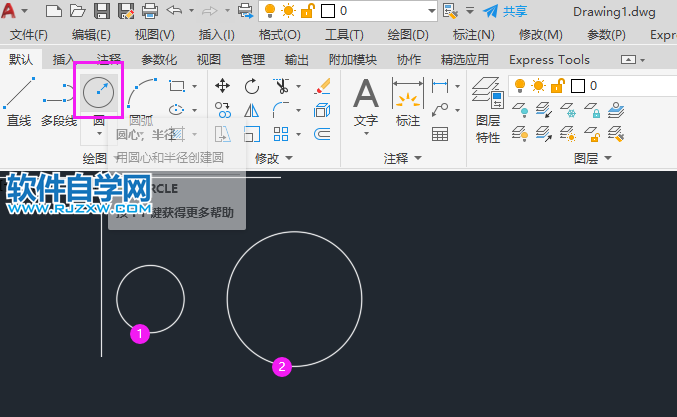Select the Rectangle draw tool
The image size is (677, 417).
click(x=177, y=86)
